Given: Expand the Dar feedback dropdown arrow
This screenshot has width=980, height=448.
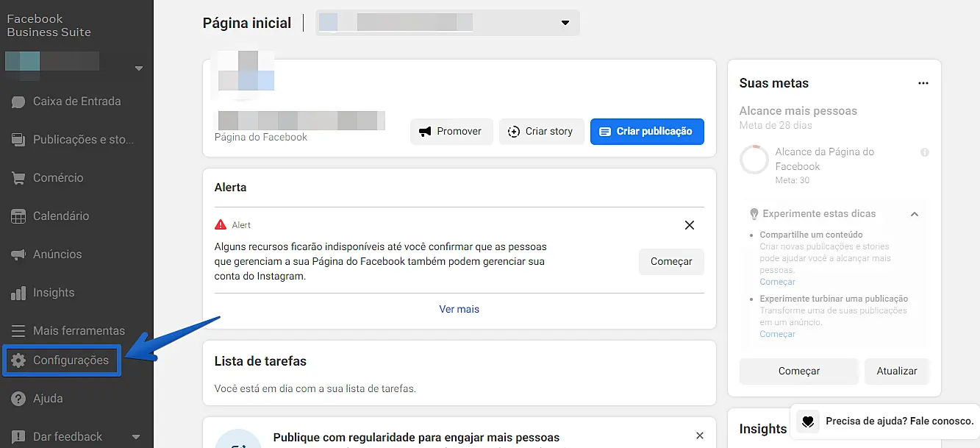Looking at the screenshot, I should pyautogui.click(x=135, y=437).
